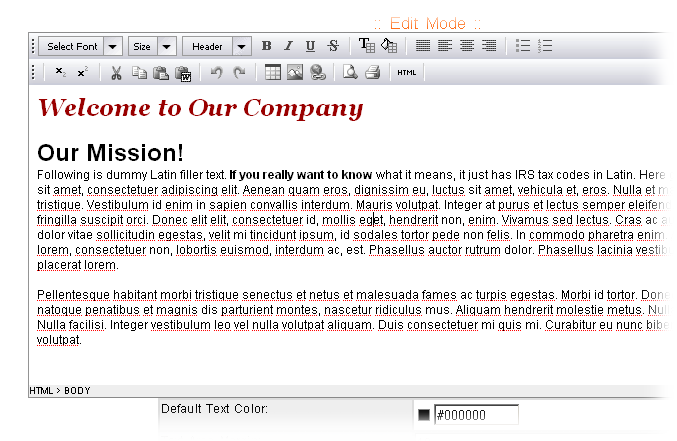This screenshot has height=441, width=677.
Task: Center align the text
Action: (x=467, y=45)
